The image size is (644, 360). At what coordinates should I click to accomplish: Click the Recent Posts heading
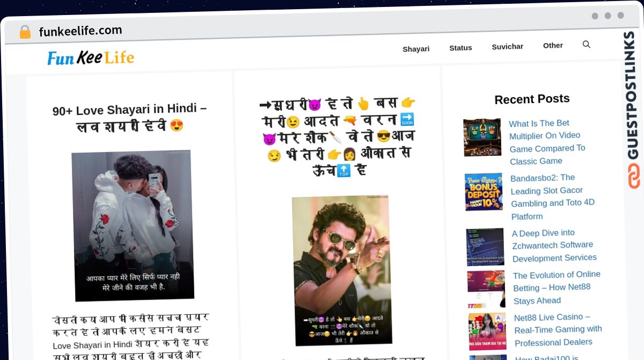pyautogui.click(x=532, y=99)
